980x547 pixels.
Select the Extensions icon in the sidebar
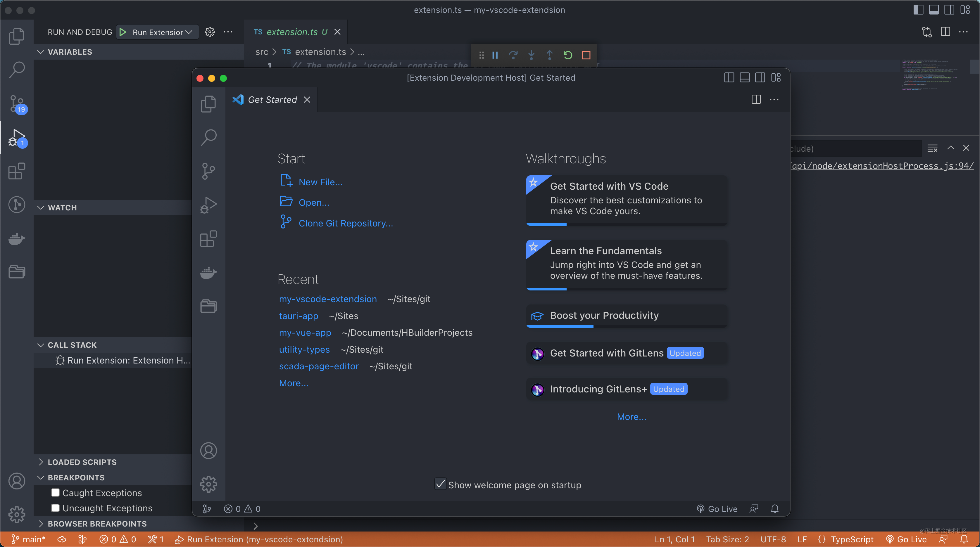tap(17, 172)
